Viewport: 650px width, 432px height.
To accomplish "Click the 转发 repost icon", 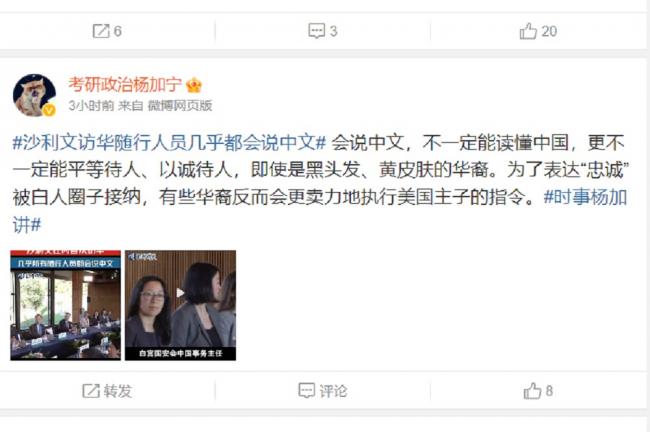I will tap(91, 391).
